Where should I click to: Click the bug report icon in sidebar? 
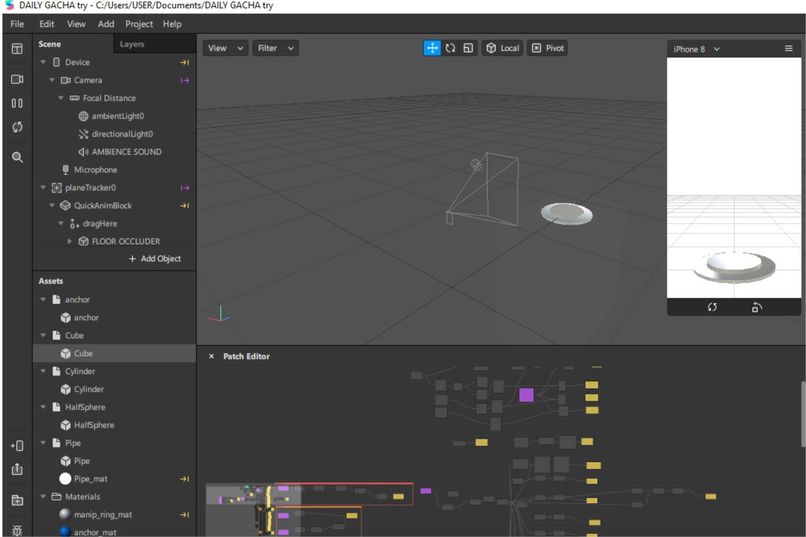[17, 530]
